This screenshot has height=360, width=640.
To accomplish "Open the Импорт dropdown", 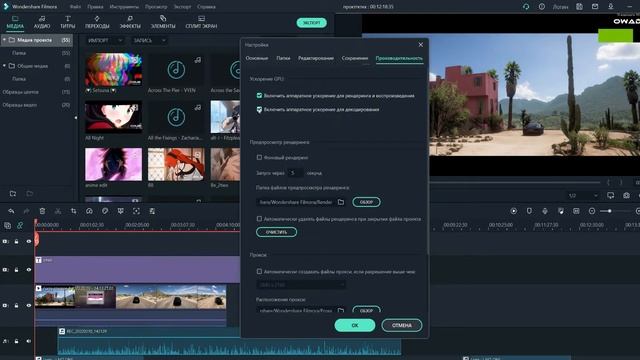I will pyautogui.click(x=105, y=40).
